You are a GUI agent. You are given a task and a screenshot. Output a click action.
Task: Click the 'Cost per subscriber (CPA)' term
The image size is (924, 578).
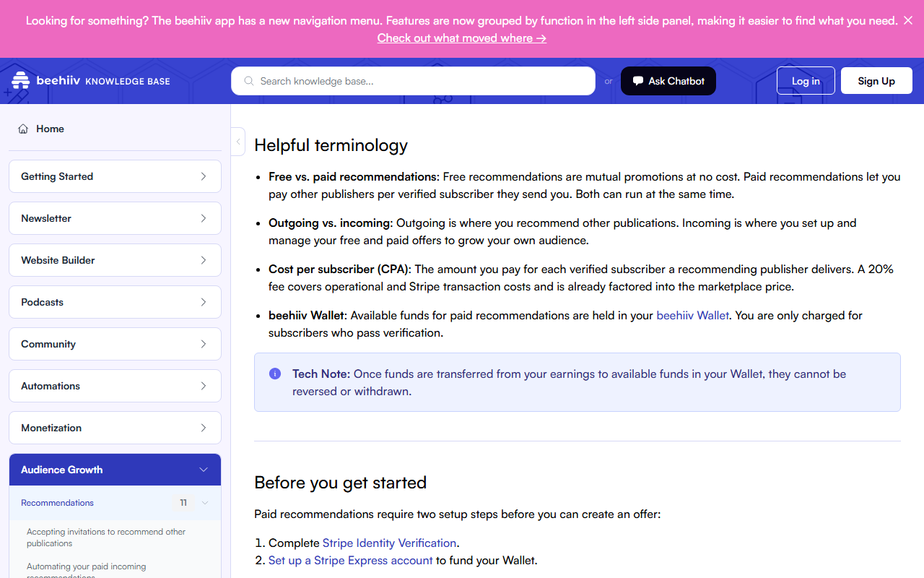[340, 269]
